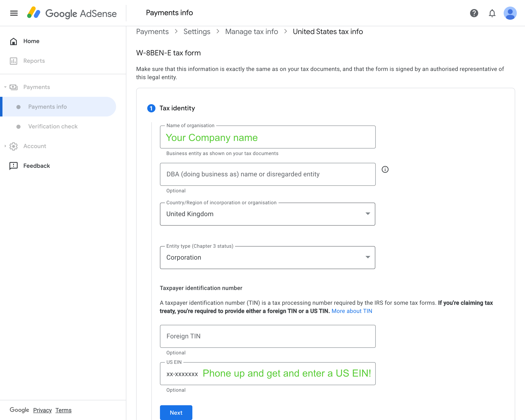Image resolution: width=525 pixels, height=420 pixels.
Task: Click the Google AdSense logo
Action: coord(72,13)
